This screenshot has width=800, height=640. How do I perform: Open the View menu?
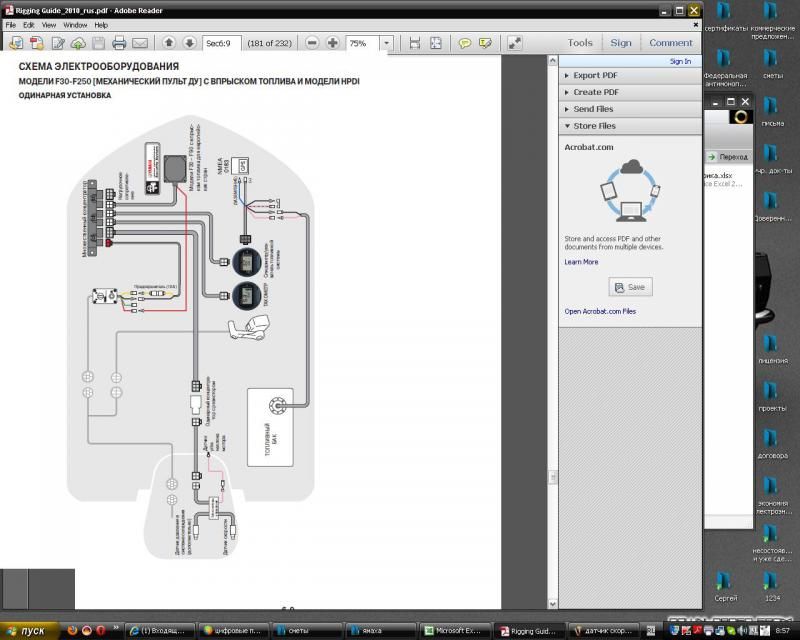[x=49, y=24]
